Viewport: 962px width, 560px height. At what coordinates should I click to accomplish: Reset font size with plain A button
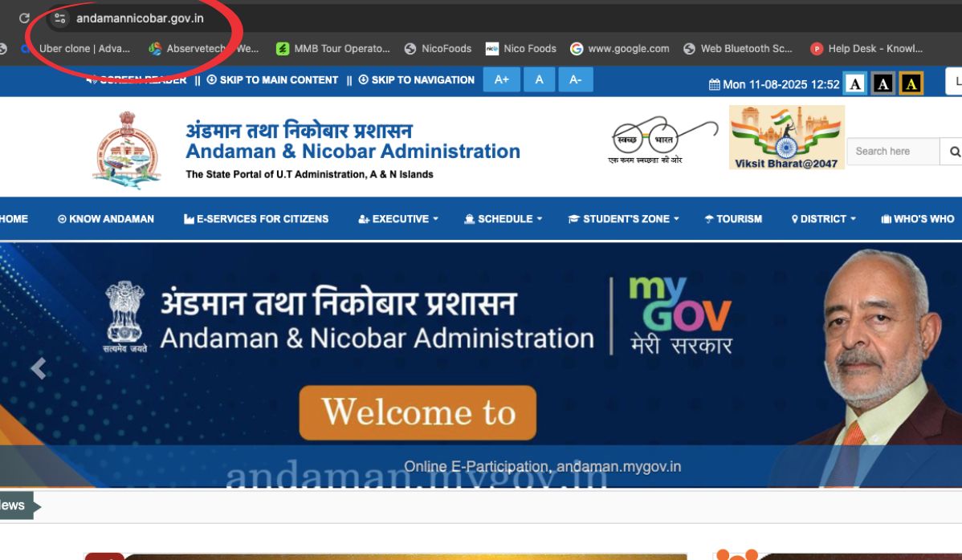coord(539,79)
